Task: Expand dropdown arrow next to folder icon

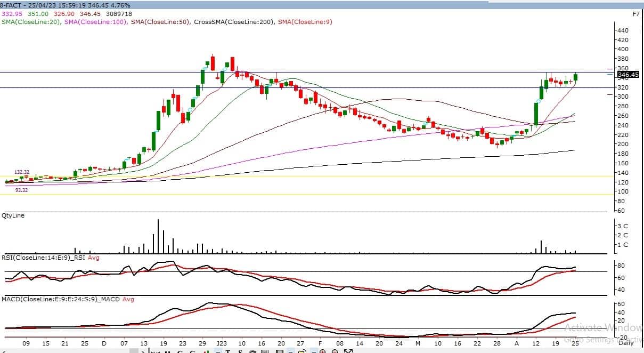Action: 313,351
